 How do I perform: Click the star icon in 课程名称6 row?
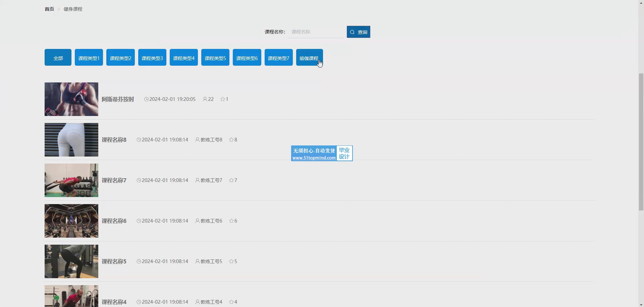tap(231, 221)
